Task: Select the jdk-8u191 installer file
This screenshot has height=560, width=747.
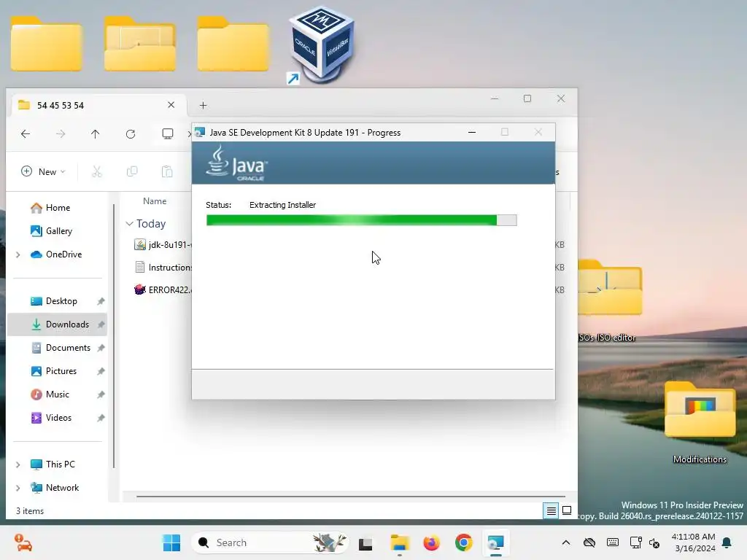Action: point(163,245)
